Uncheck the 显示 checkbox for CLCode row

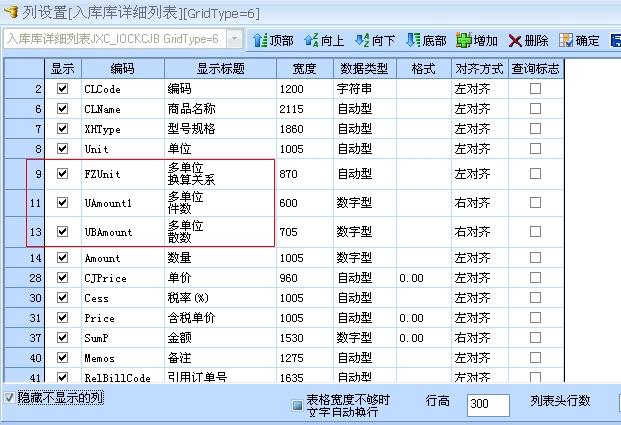tap(63, 89)
